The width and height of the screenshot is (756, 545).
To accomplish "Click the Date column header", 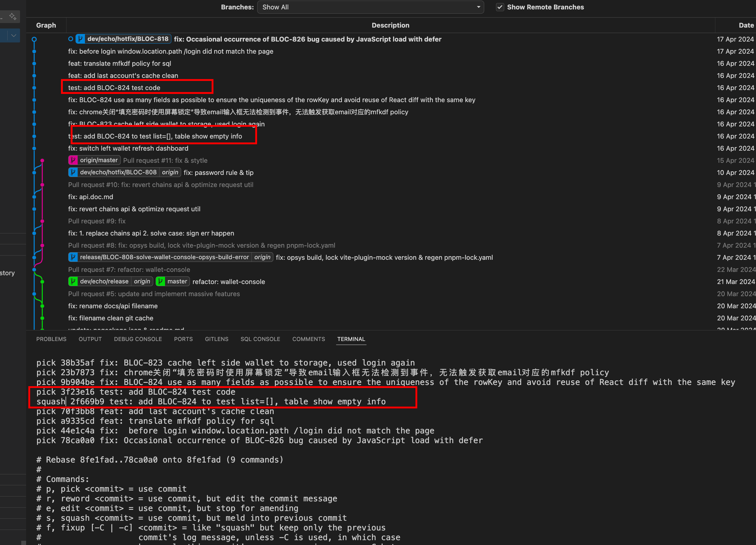I will click(x=746, y=25).
